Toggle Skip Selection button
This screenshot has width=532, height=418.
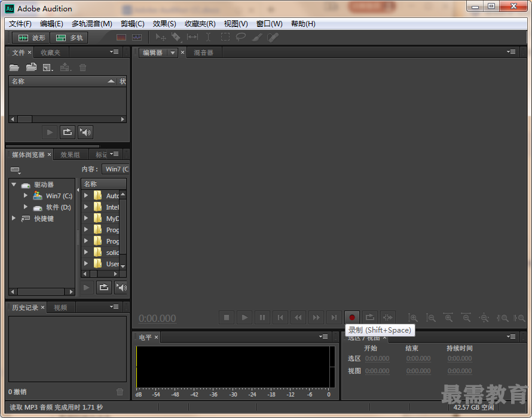388,318
